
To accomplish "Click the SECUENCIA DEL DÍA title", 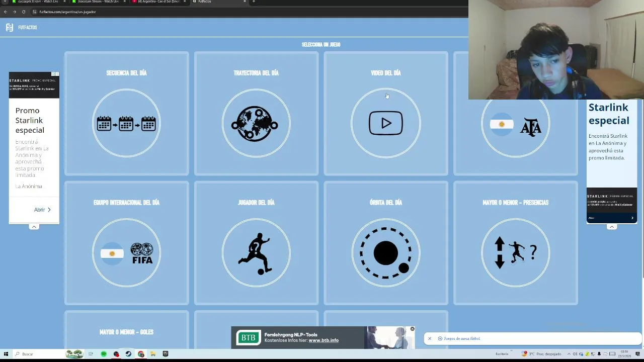I will [x=126, y=73].
